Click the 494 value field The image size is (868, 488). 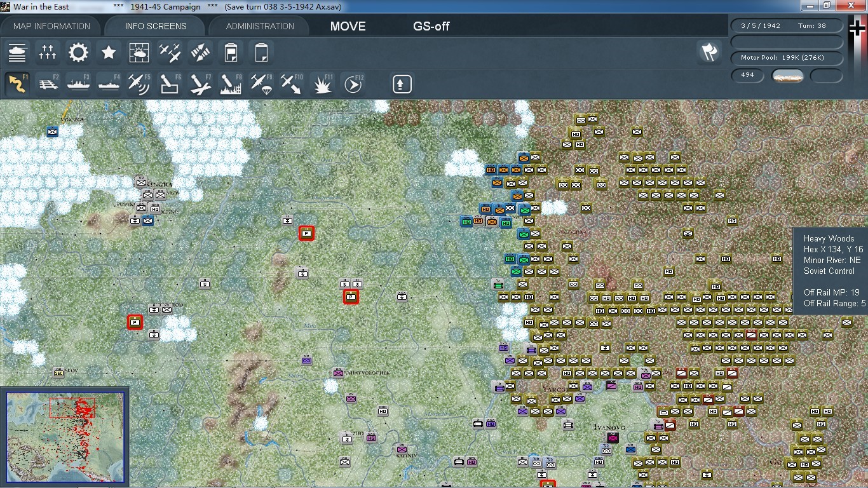[747, 76]
